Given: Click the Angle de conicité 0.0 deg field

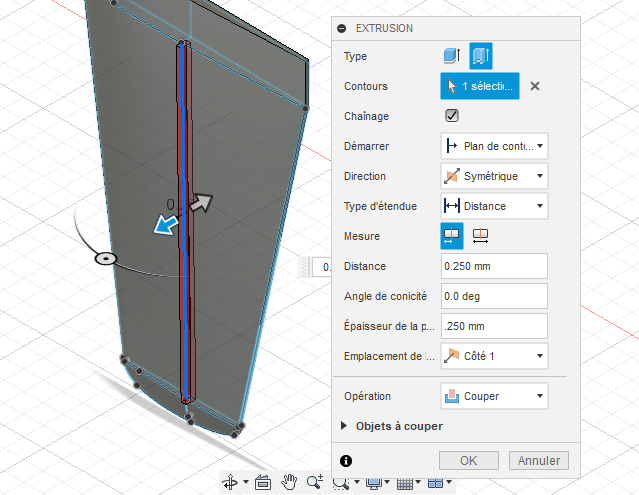Looking at the screenshot, I should [x=494, y=296].
